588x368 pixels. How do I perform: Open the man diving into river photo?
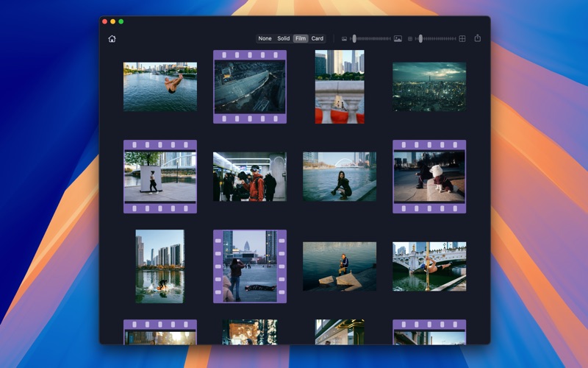tap(160, 87)
